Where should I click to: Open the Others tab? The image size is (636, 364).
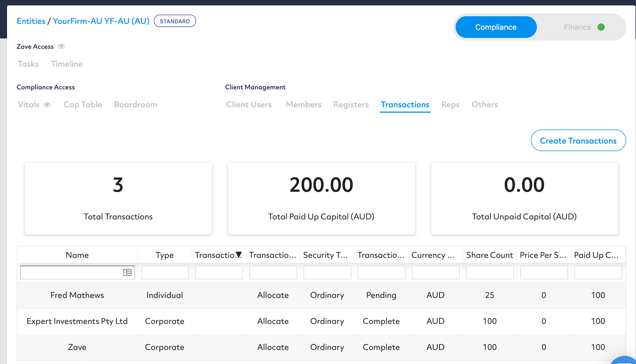[x=485, y=105]
